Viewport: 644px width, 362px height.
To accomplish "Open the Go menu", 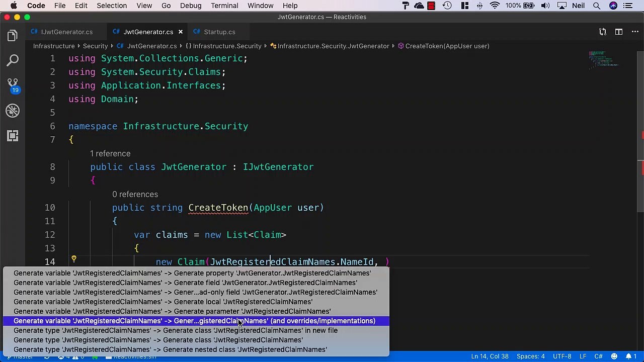I will (x=166, y=6).
